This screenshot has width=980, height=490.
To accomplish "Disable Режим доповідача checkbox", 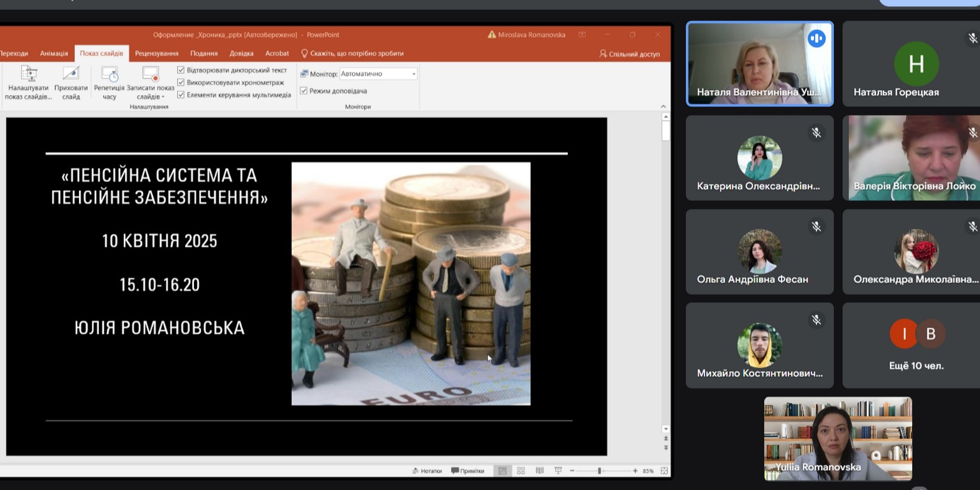I will pos(304,91).
